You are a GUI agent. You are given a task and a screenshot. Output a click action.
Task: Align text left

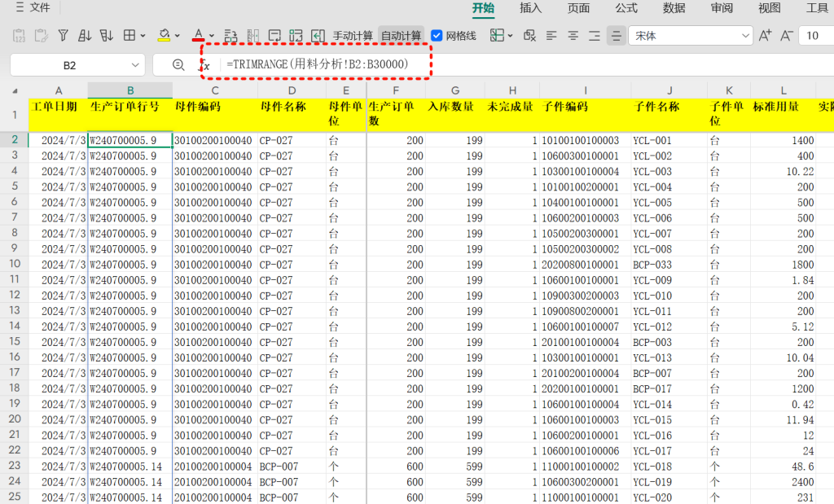(551, 36)
